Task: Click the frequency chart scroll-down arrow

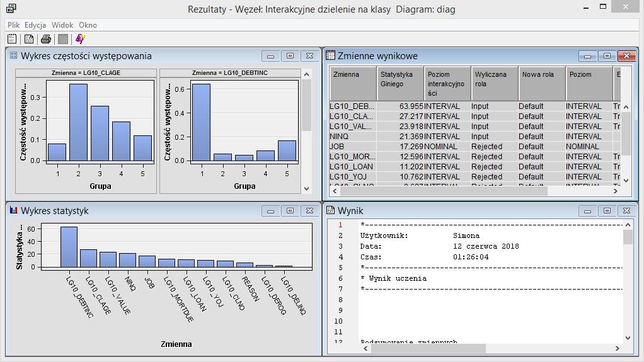Action: pos(306,189)
